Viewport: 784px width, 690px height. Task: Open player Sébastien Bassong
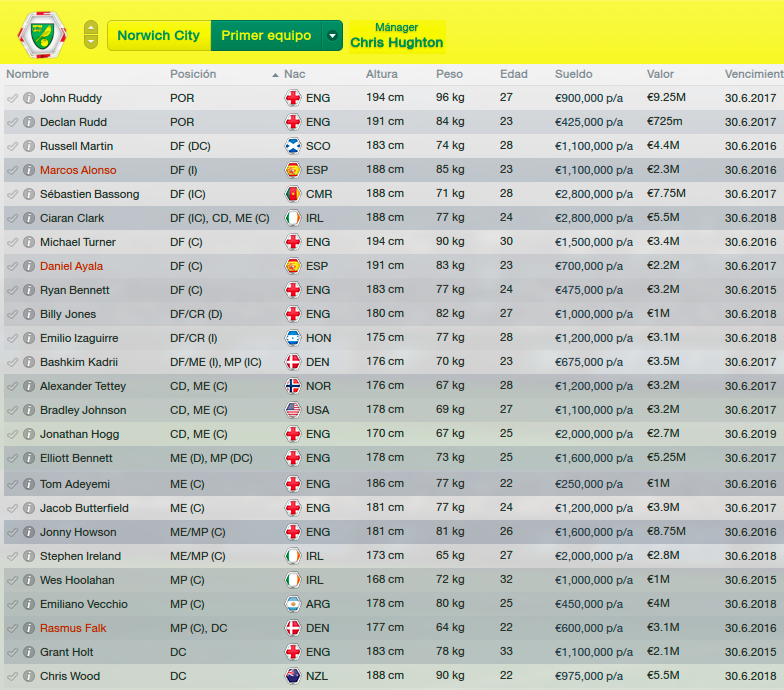[x=90, y=194]
